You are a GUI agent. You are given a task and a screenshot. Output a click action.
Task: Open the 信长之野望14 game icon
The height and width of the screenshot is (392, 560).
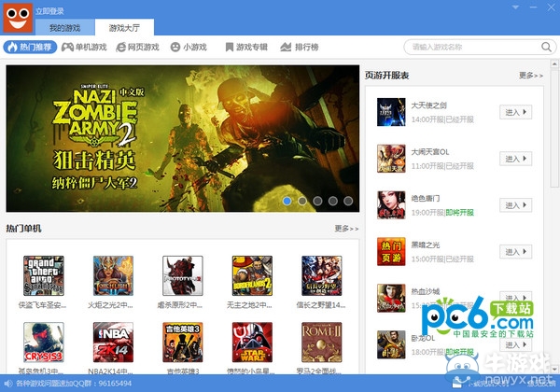321,275
